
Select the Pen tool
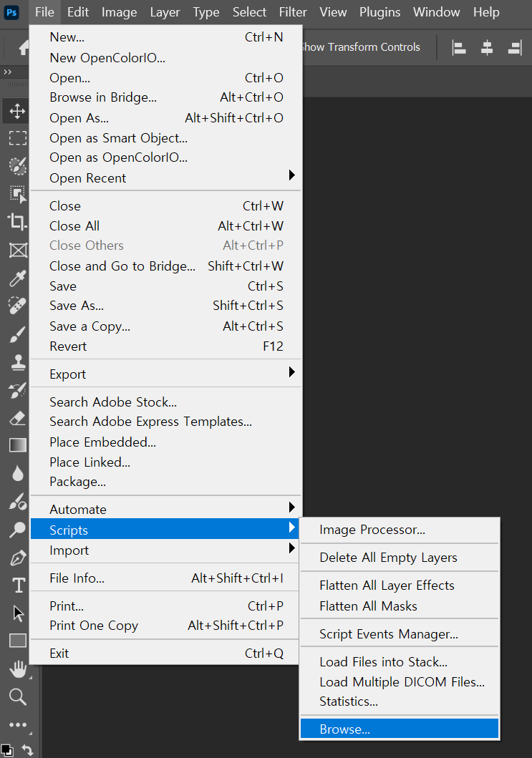pos(17,558)
